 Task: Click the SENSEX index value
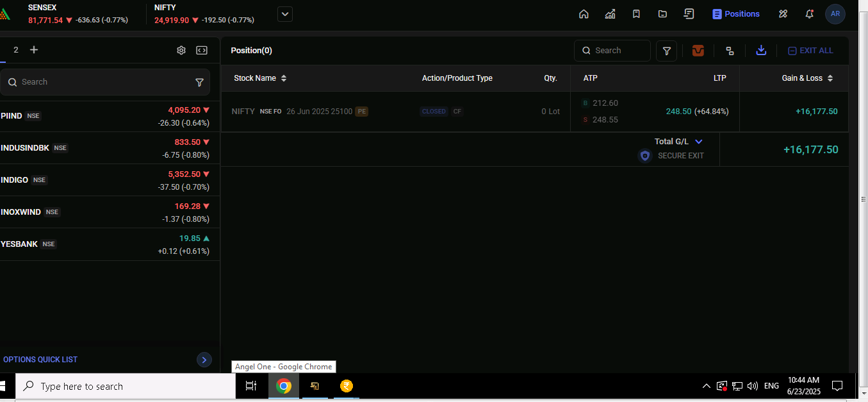pyautogui.click(x=45, y=21)
